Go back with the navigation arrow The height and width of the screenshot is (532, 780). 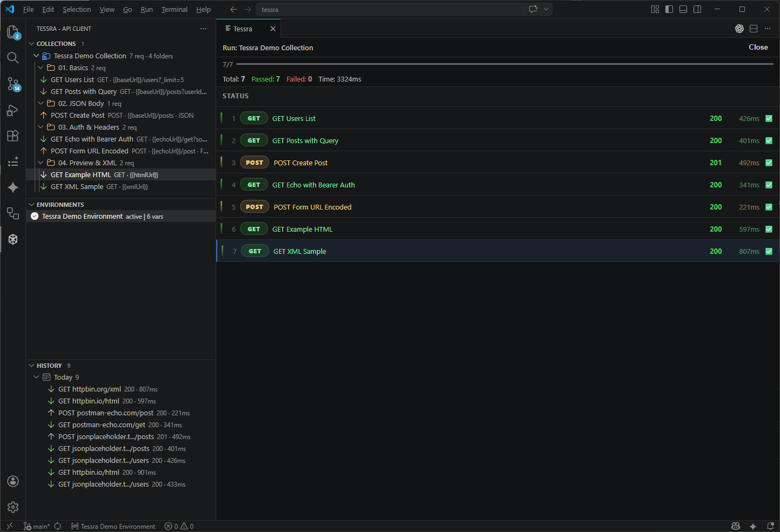click(x=234, y=9)
